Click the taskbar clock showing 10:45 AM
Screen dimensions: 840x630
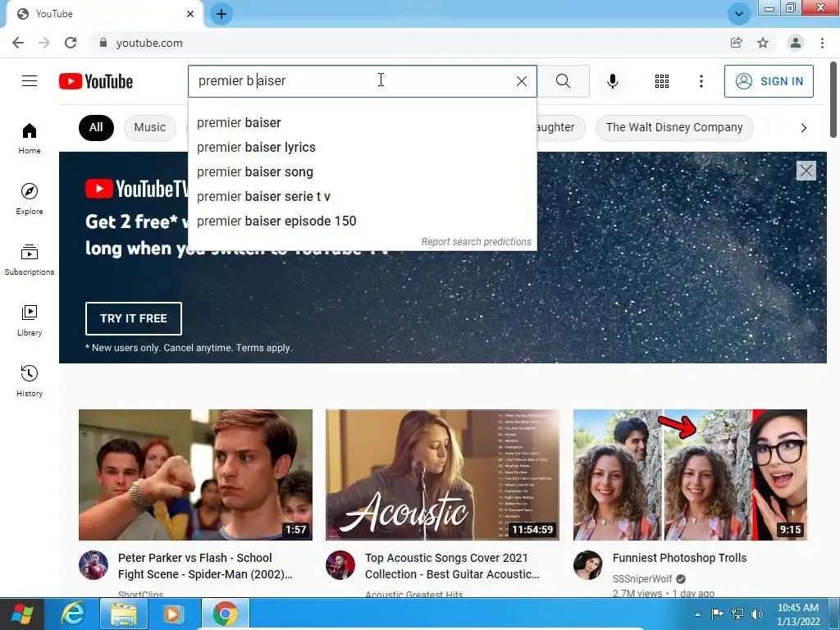click(797, 614)
